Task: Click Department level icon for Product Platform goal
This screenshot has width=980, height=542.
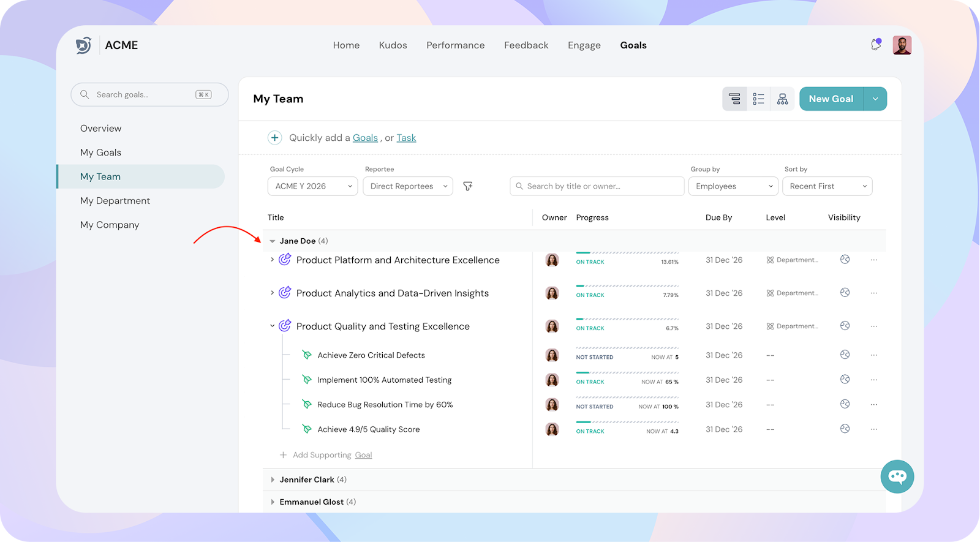Action: (770, 260)
